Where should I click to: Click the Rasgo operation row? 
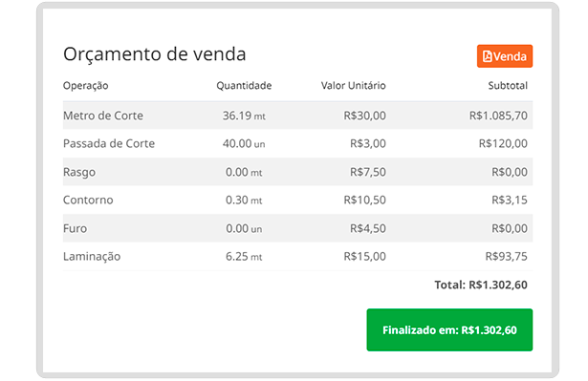point(297,172)
